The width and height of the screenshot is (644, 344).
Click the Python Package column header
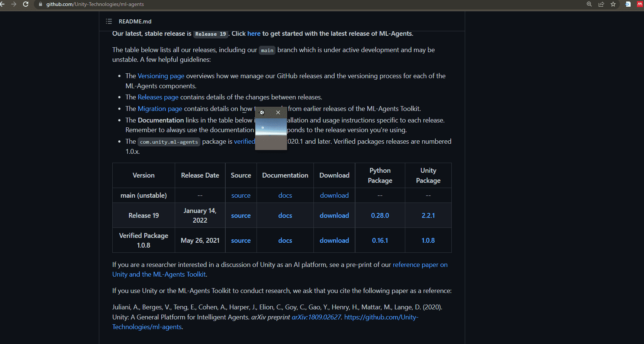(380, 175)
